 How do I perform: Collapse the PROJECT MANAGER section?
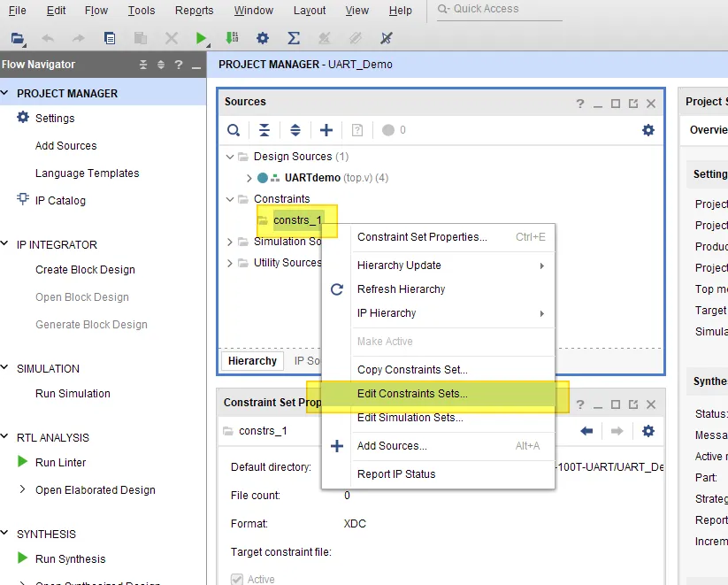[x=4, y=93]
